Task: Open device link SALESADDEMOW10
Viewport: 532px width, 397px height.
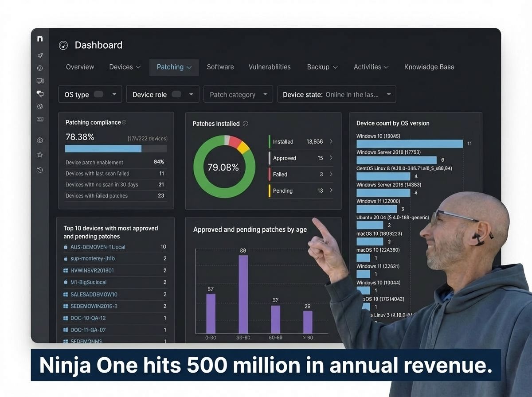Action: coord(94,294)
